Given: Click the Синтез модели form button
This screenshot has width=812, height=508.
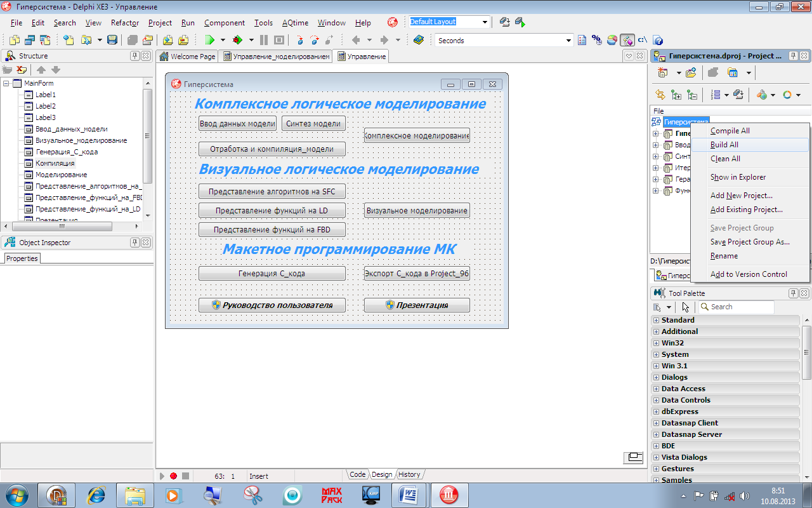Looking at the screenshot, I should [x=313, y=124].
